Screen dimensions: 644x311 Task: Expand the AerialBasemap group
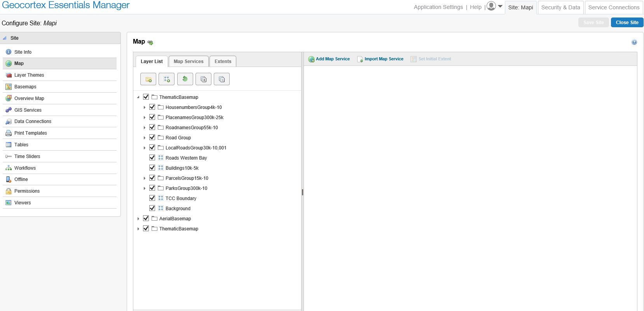138,219
